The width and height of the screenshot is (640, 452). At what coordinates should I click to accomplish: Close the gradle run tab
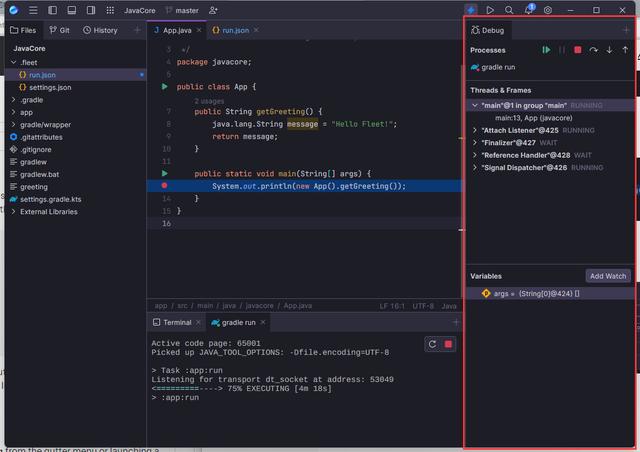click(263, 323)
